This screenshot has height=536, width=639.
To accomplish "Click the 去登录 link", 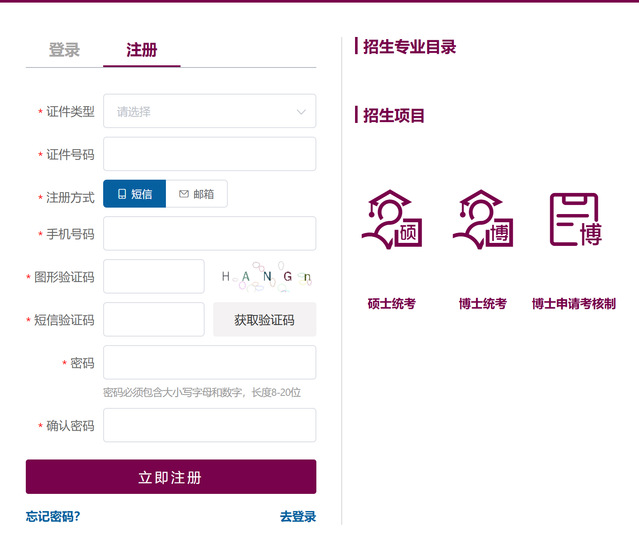I will [x=297, y=516].
